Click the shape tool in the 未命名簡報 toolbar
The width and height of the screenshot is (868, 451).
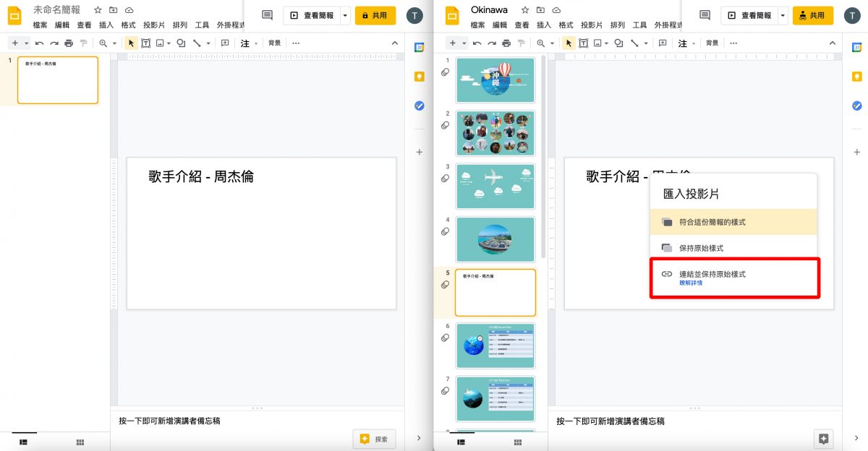(181, 43)
